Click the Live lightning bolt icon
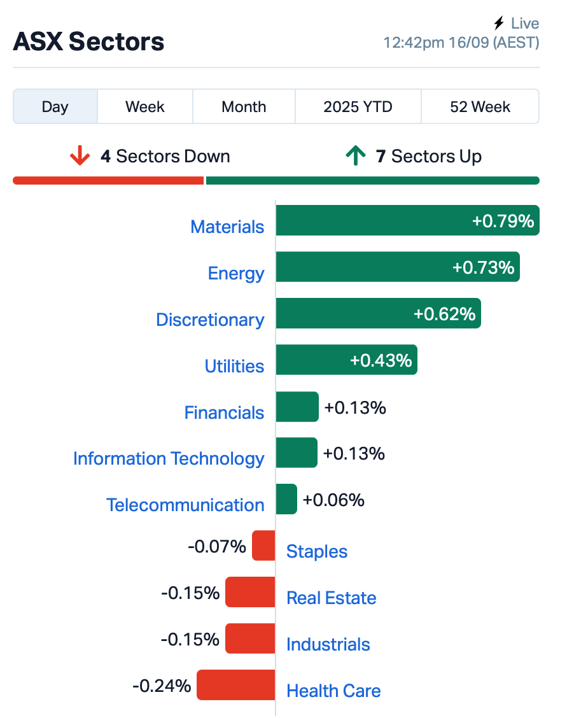The image size is (588, 718). (x=500, y=24)
